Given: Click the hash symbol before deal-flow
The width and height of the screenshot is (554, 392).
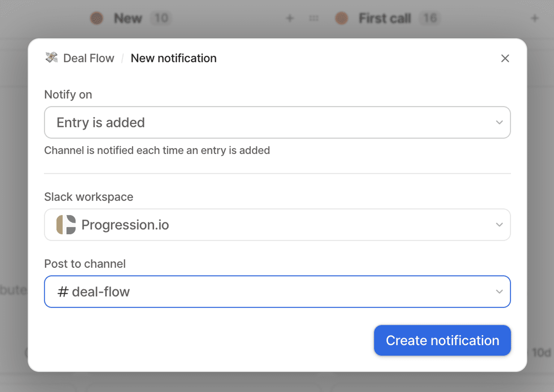Looking at the screenshot, I should pos(63,292).
